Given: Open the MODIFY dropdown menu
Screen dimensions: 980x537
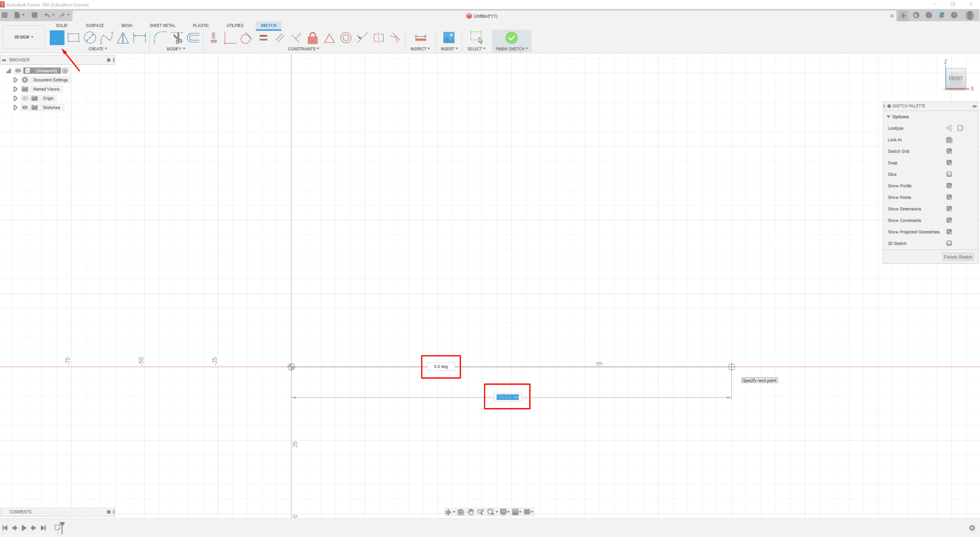Looking at the screenshot, I should (176, 49).
